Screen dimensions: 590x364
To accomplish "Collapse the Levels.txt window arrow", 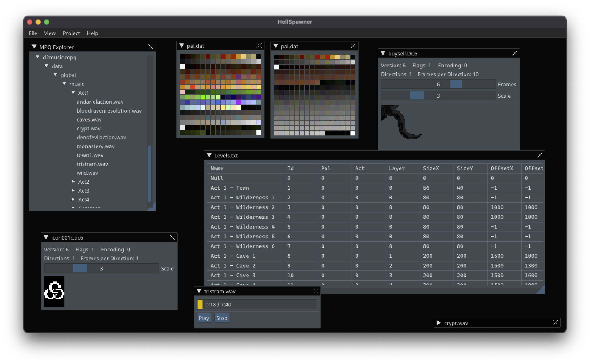I will point(209,155).
